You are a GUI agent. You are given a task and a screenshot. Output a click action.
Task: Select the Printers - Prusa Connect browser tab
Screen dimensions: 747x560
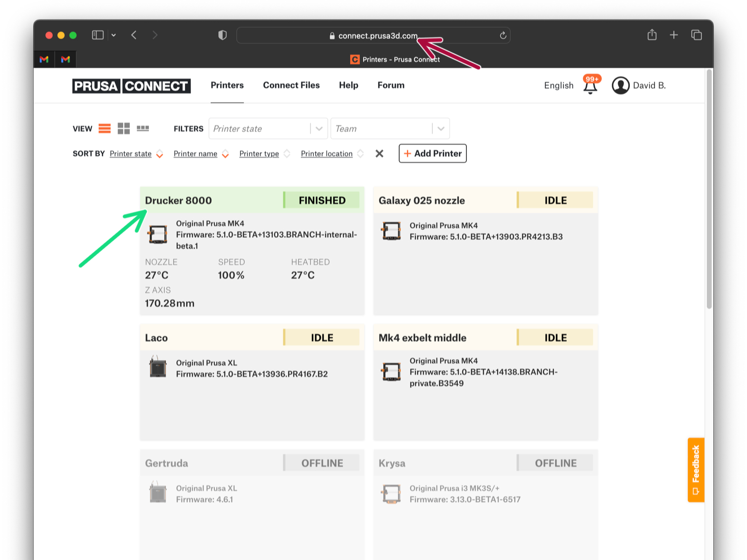(x=395, y=59)
